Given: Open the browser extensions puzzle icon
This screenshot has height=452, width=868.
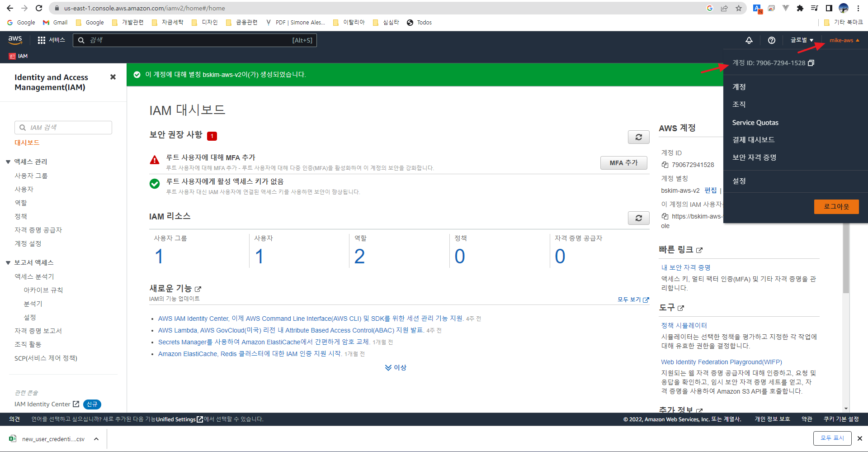Looking at the screenshot, I should [x=800, y=8].
